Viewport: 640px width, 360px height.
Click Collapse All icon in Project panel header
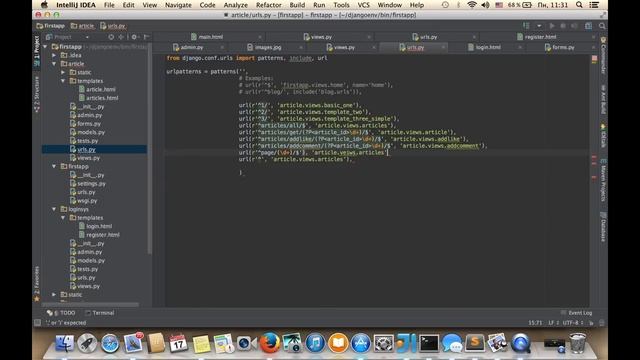tap(121, 37)
